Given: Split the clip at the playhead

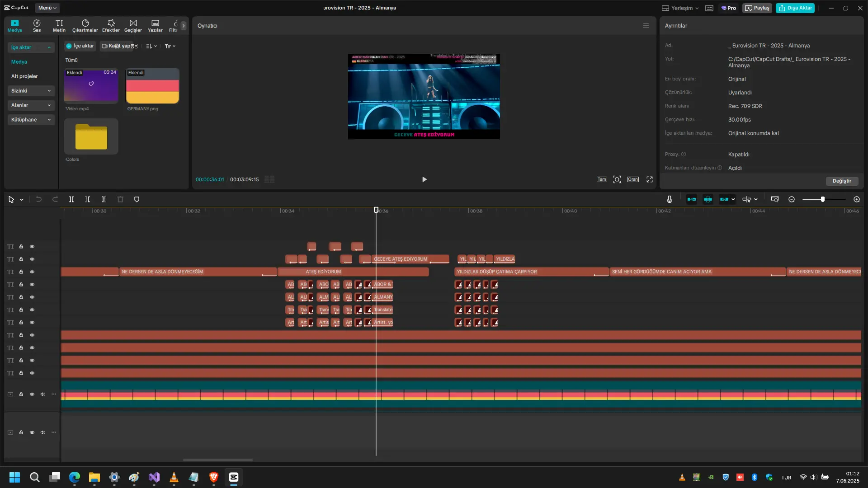Looking at the screenshot, I should tap(71, 199).
